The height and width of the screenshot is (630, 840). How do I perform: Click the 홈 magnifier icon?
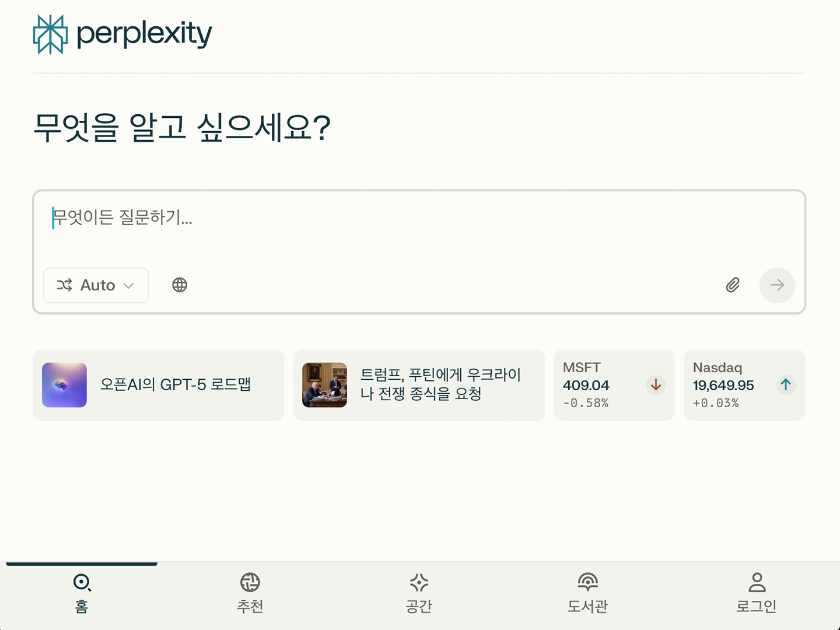[x=82, y=582]
